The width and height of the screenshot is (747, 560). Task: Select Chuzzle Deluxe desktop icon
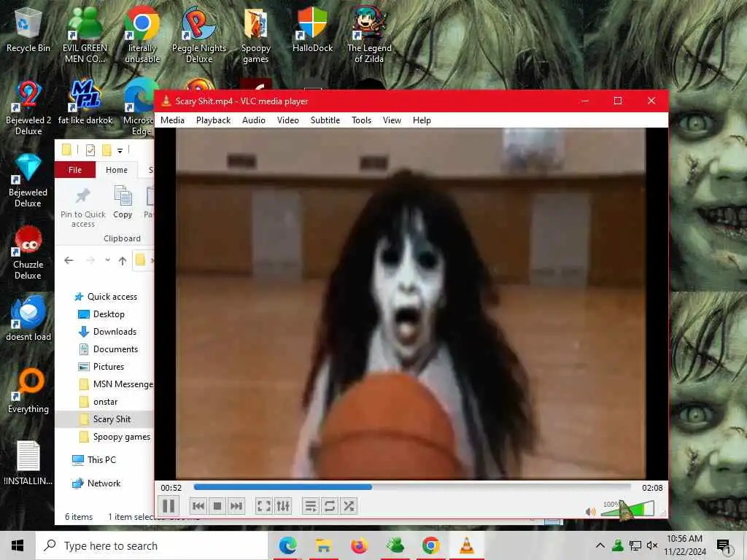28,252
